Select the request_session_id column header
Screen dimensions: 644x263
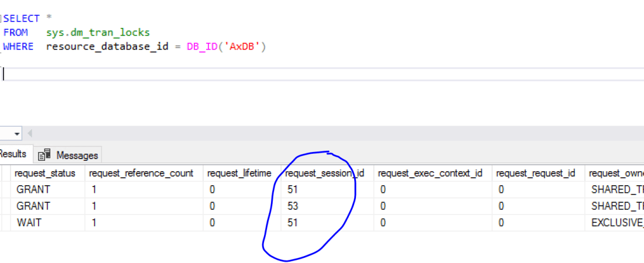click(x=324, y=173)
